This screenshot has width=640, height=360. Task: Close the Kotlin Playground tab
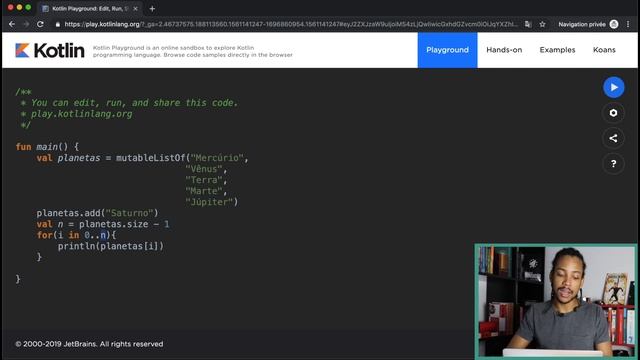[x=136, y=9]
